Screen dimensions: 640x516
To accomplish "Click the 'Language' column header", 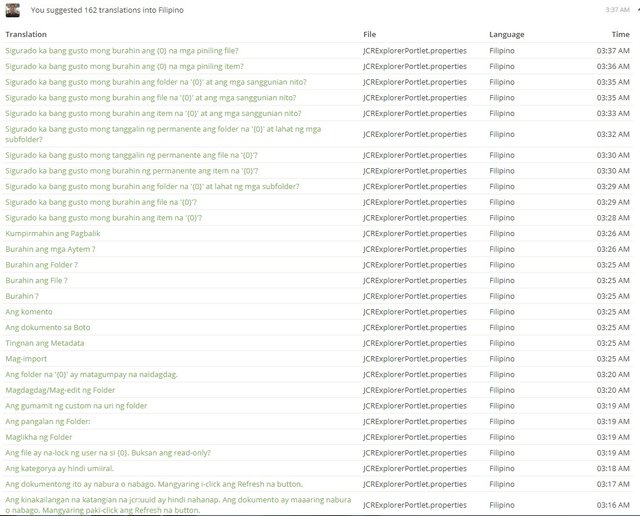I will tap(507, 34).
